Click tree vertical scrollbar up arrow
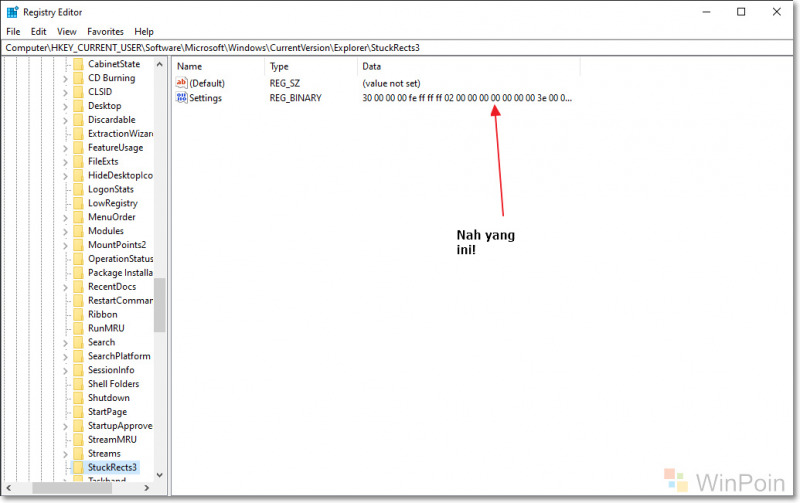This screenshot has width=800, height=503. [x=160, y=64]
